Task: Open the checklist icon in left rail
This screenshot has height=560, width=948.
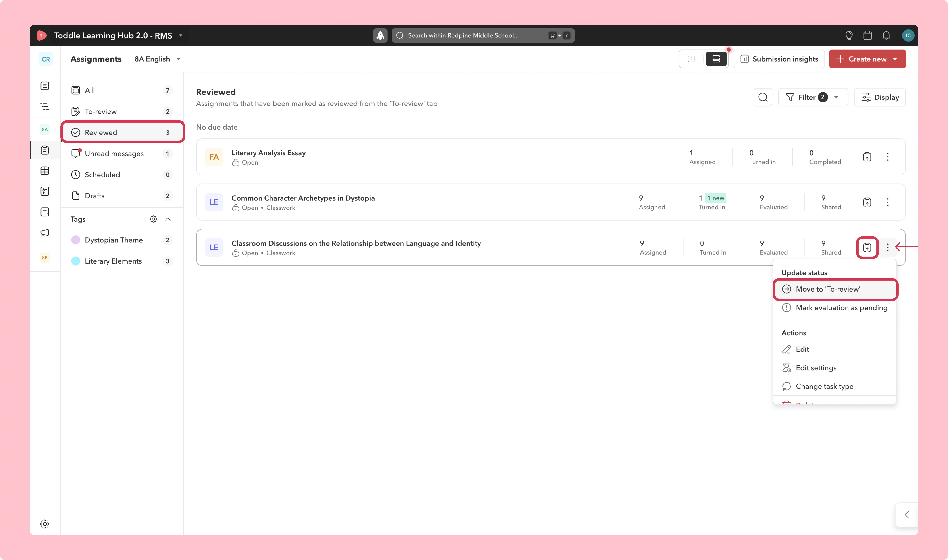Action: 45,191
